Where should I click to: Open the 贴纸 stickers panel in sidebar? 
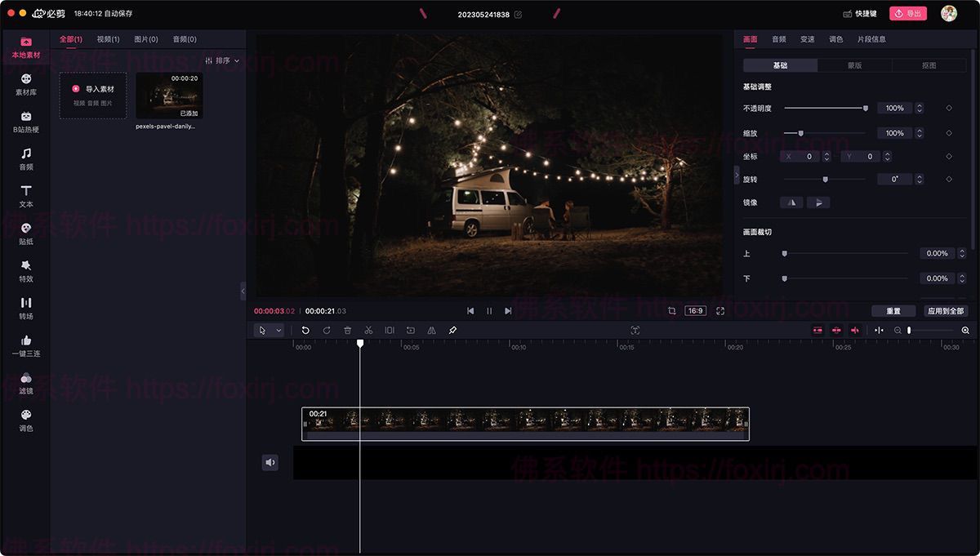[26, 234]
